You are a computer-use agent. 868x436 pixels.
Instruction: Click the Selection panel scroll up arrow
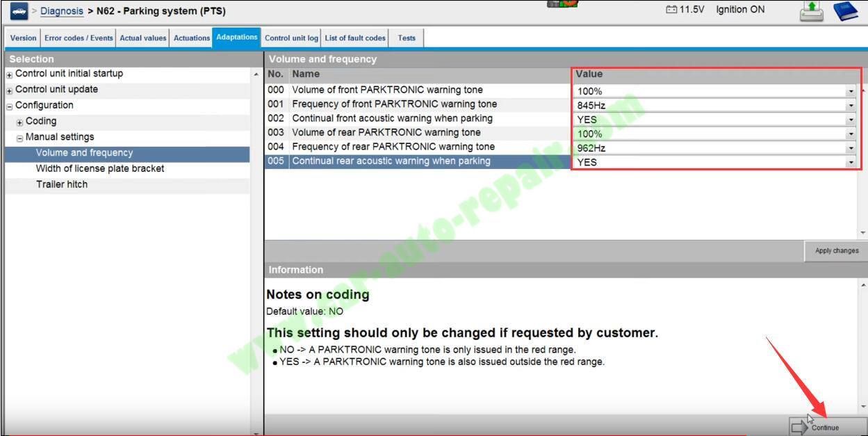point(256,74)
